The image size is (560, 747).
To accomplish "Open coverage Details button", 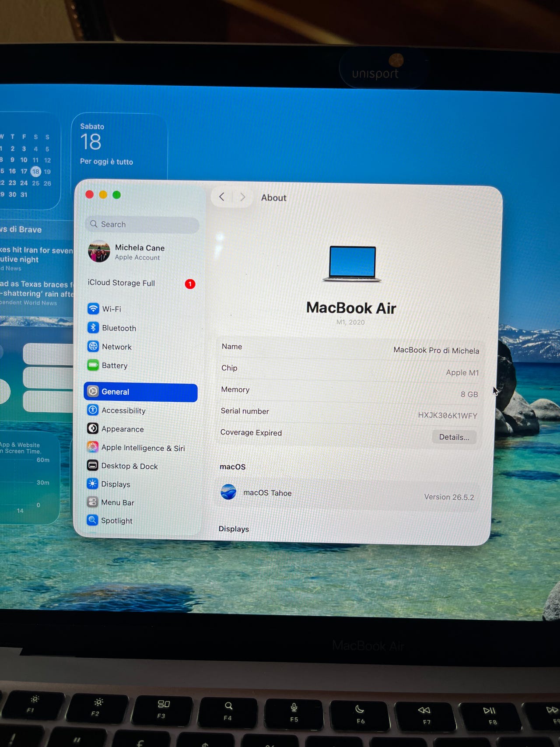I will 454,437.
